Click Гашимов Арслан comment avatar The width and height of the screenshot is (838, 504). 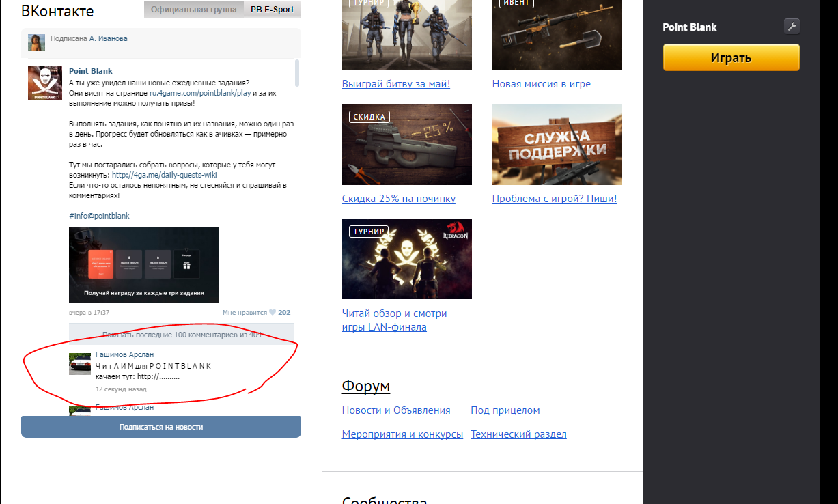click(x=80, y=364)
